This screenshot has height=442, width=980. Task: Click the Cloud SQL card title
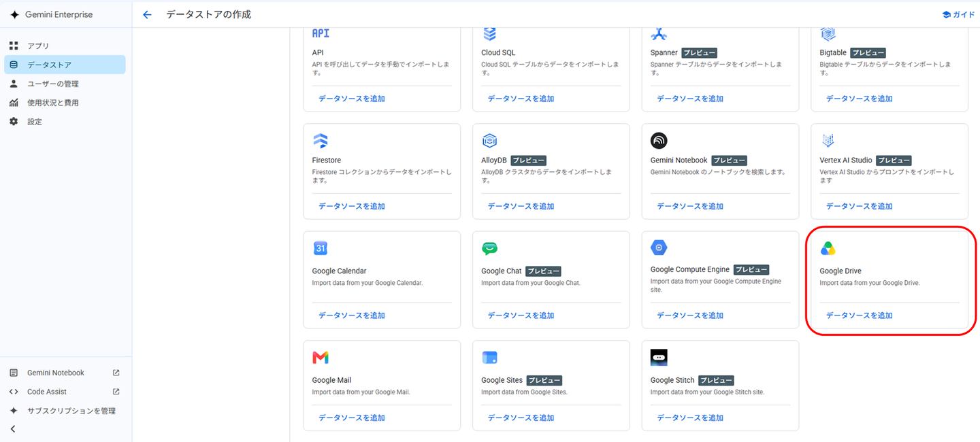[499, 53]
